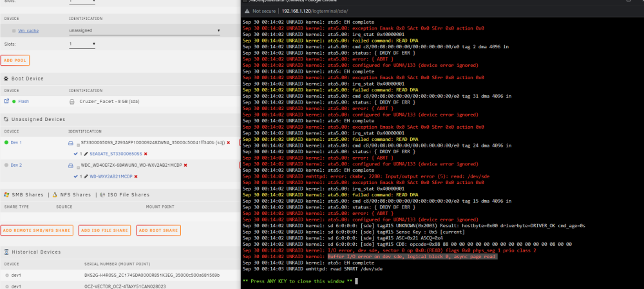Image resolution: width=644 pixels, height=289 pixels.
Task: Click the 'I/O error, dev sde, sector 0' line
Action: click(x=390, y=250)
